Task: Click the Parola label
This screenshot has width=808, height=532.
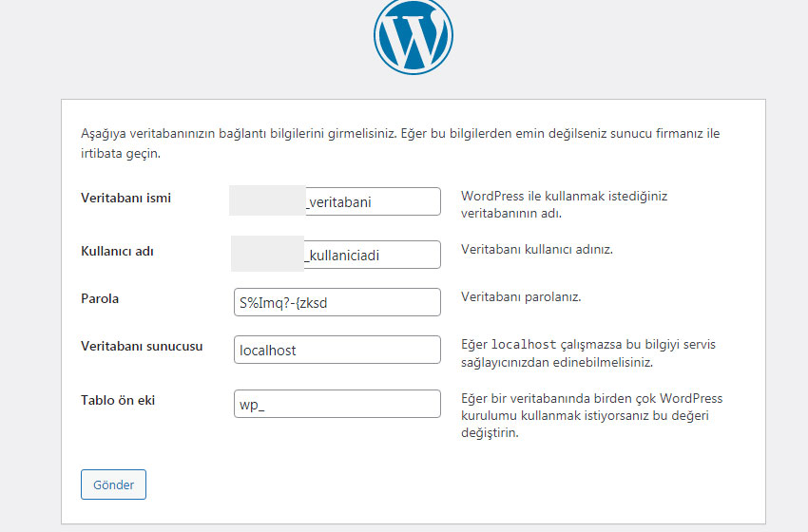Action: [x=100, y=298]
